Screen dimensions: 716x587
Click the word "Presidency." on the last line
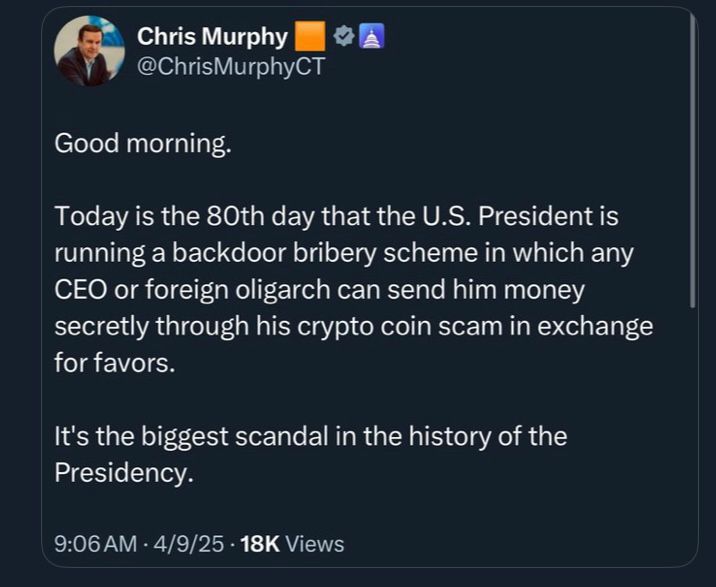click(x=122, y=472)
